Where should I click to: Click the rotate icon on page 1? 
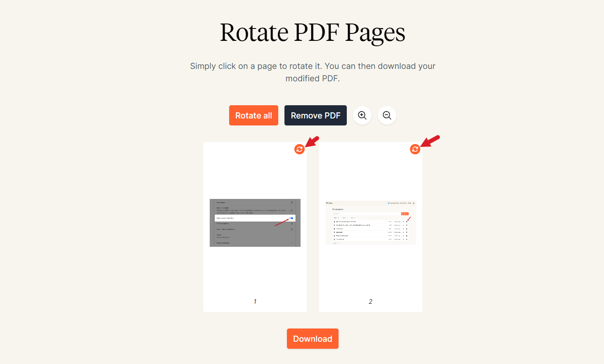(299, 149)
